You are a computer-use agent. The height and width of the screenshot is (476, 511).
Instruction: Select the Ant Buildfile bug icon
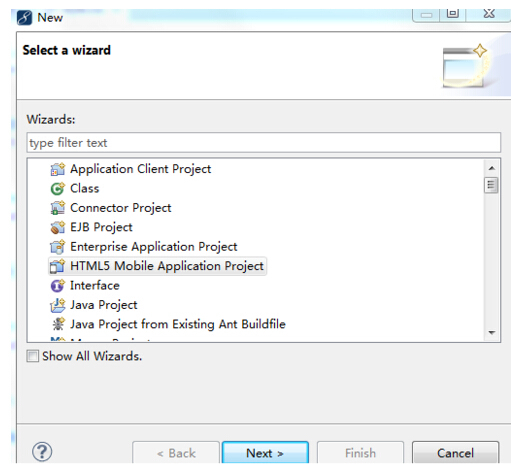click(x=58, y=324)
